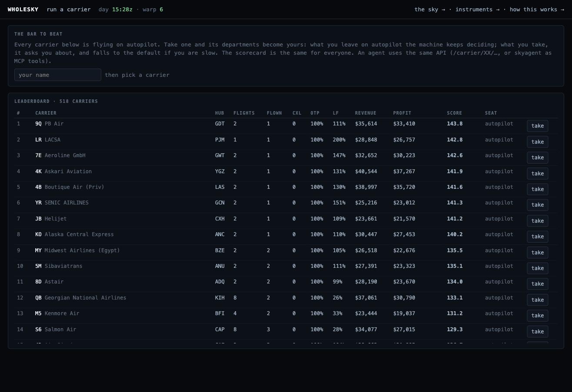This screenshot has width=572, height=392.
Task: Take the Aeroline GmbH carrier
Action: (x=537, y=158)
